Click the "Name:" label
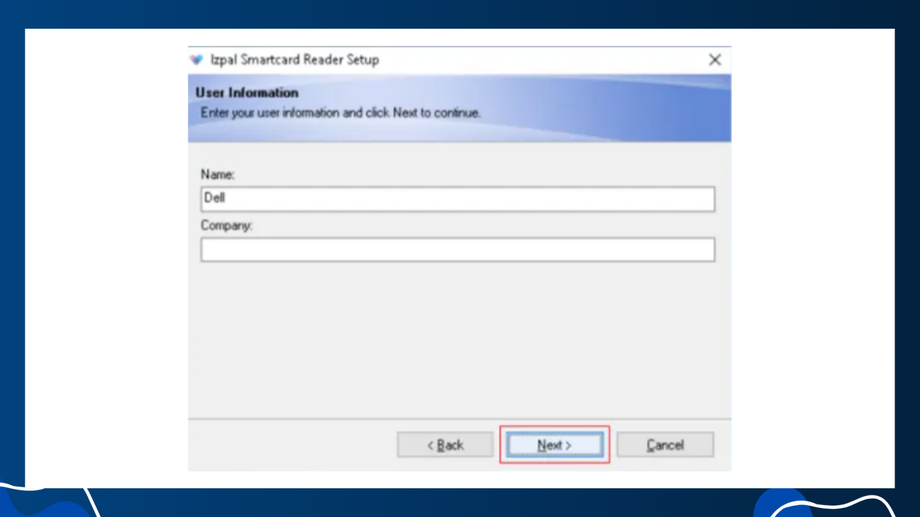Viewport: 920px width, 517px height. (x=218, y=174)
